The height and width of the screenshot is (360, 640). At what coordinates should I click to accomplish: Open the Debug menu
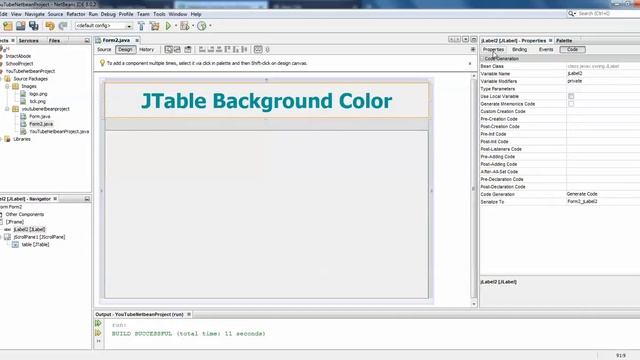coord(108,14)
